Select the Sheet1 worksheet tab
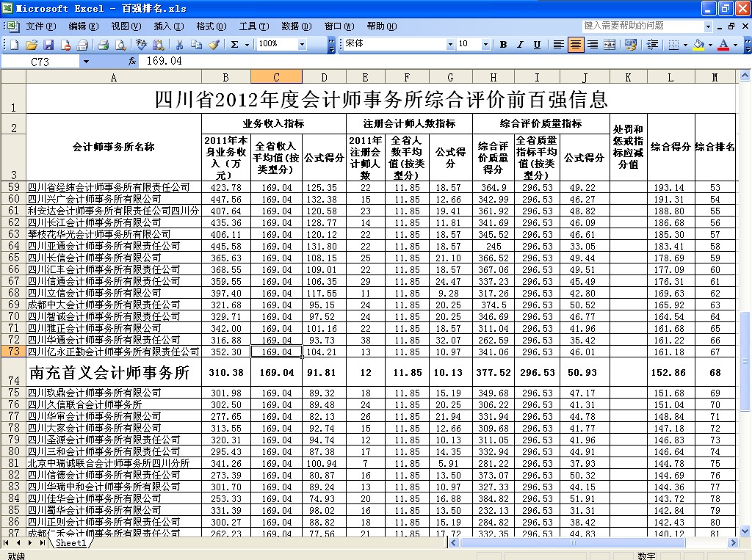 [70, 543]
